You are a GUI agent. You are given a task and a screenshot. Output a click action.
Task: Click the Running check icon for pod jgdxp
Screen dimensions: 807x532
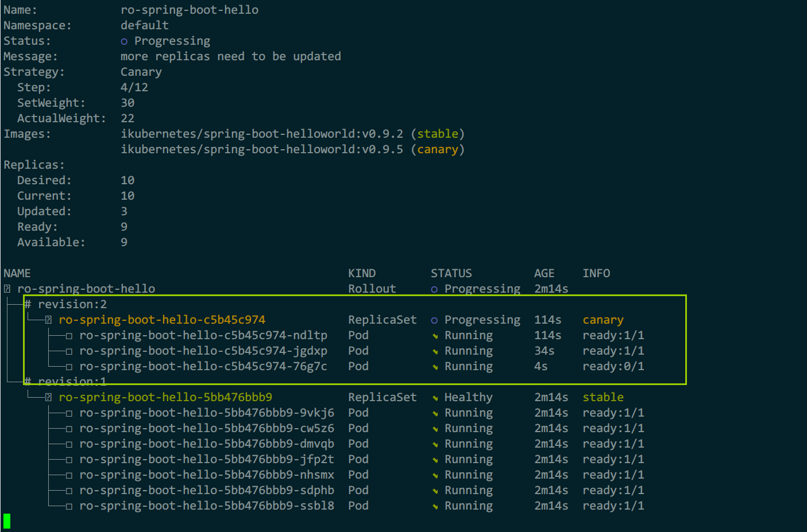435,351
